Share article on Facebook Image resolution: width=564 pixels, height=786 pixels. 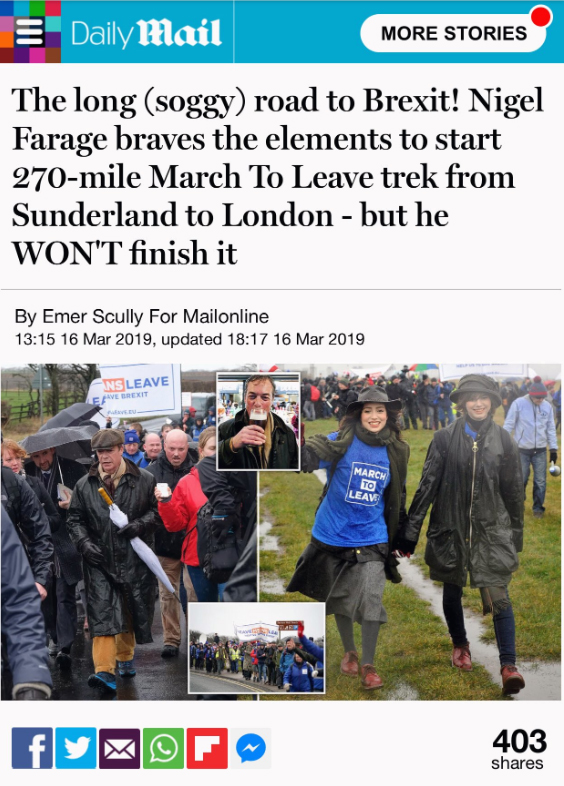pyautogui.click(x=32, y=748)
